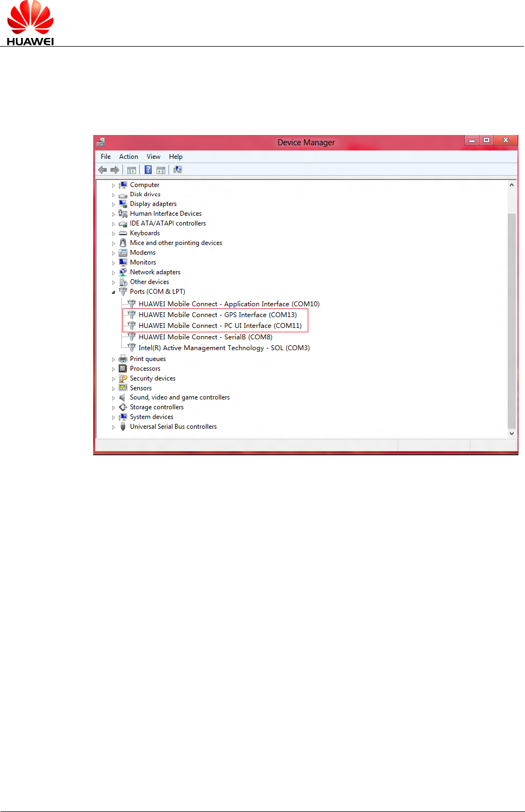Image resolution: width=525 pixels, height=812 pixels.
Task: Click the vertical scrollbar thumb
Action: (x=511, y=320)
